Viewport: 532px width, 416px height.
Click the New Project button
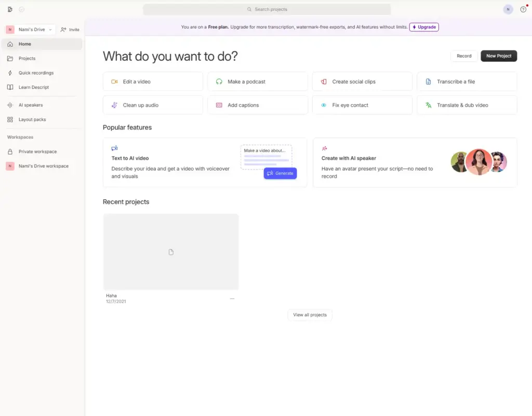click(x=499, y=56)
